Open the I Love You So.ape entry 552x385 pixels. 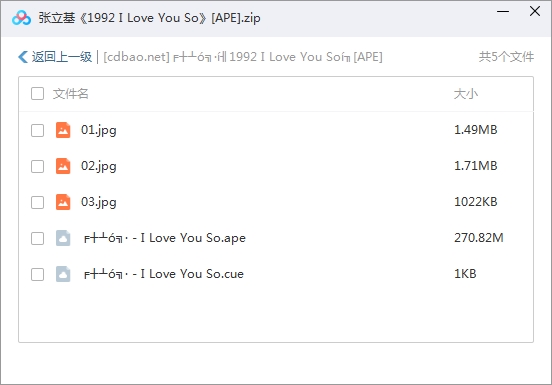click(165, 238)
